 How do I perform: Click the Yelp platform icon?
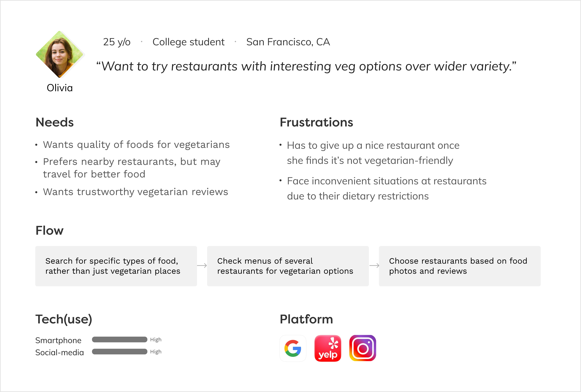328,348
